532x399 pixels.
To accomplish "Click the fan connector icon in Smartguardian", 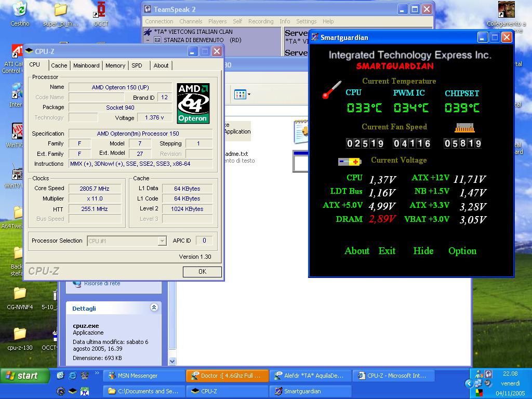I will 464,128.
